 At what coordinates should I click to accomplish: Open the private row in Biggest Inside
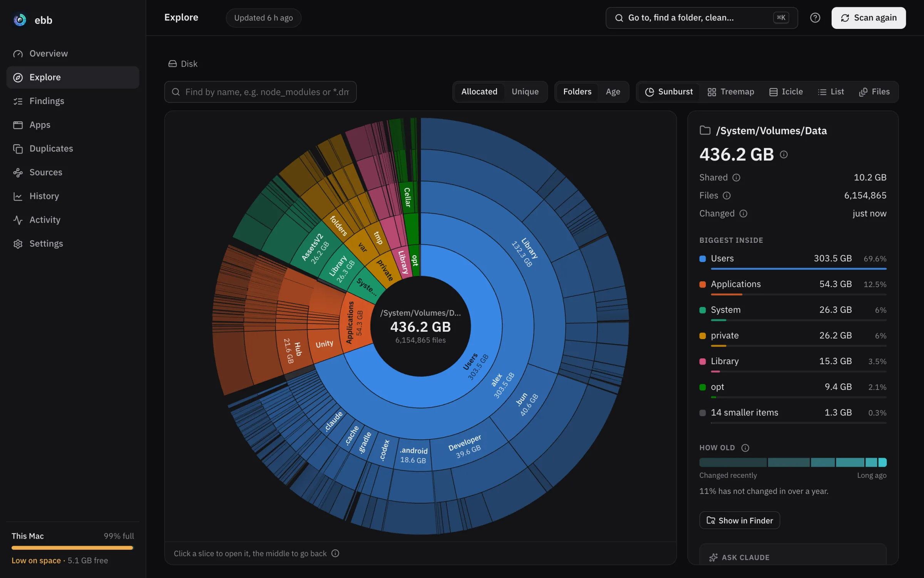click(x=793, y=339)
